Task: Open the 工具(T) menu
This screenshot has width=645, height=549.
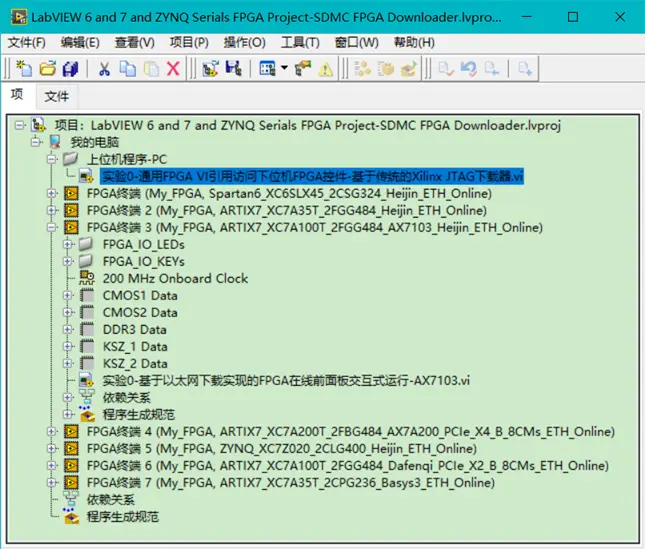Action: [300, 42]
